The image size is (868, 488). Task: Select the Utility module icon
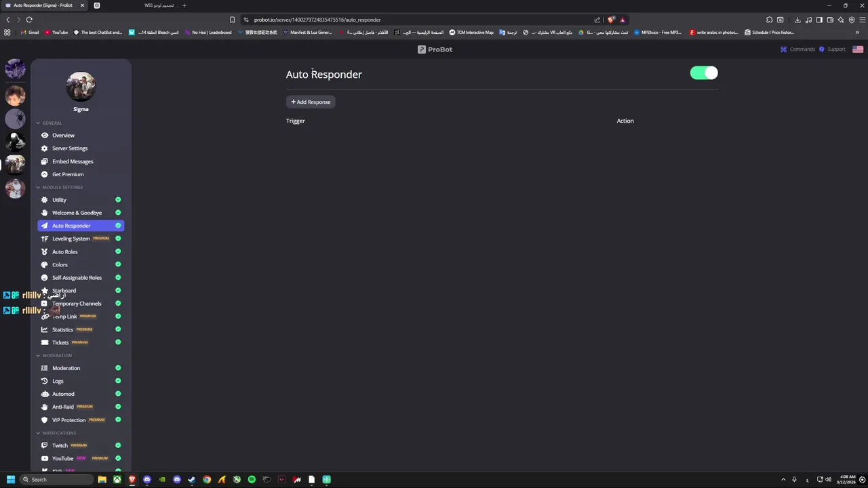coord(45,200)
